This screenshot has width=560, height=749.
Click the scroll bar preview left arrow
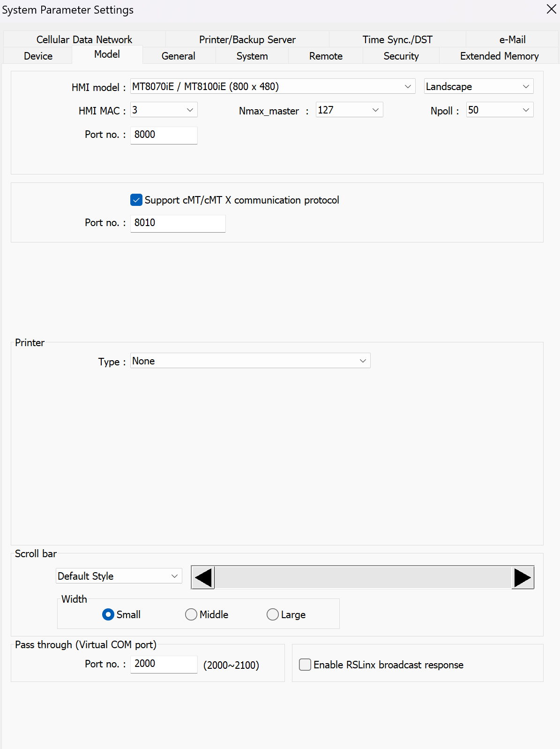(203, 577)
